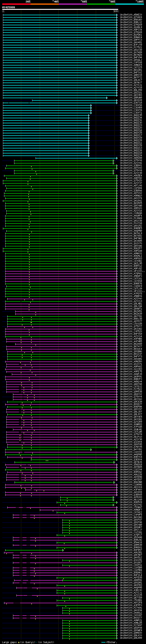Image resolution: width=146 pixels, height=644 pixels.
Task: Select hit label UniRef100_B9MT12
Action: click(131, 266)
